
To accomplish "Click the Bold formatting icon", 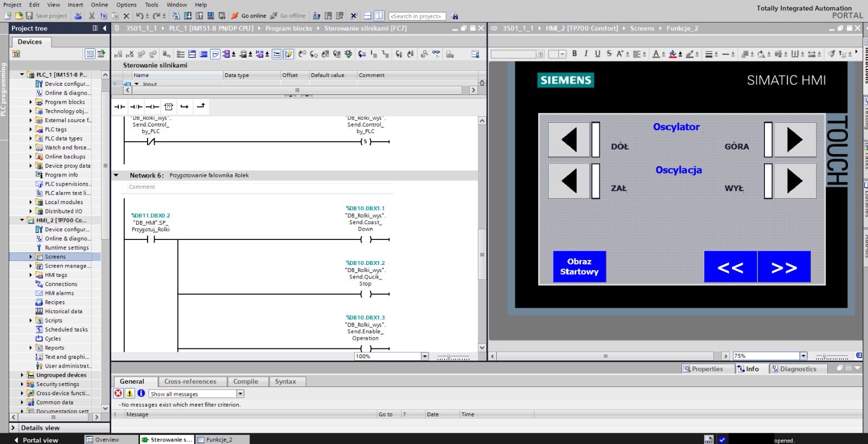I will 575,54.
